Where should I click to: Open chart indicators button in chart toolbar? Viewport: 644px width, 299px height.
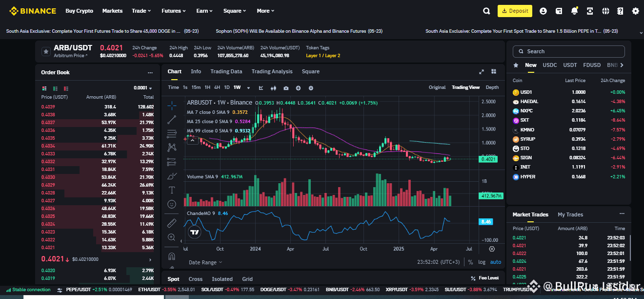[261, 88]
